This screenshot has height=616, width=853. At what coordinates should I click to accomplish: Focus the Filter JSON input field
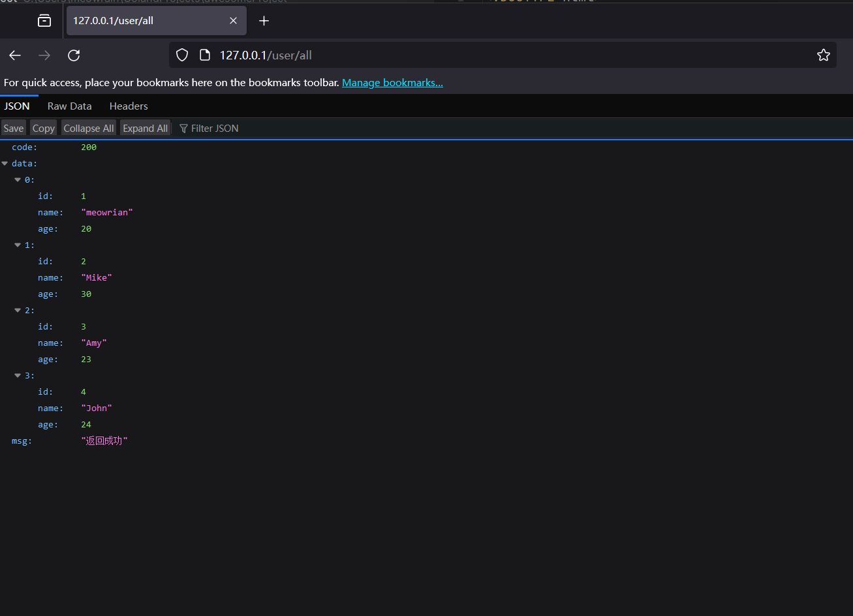tap(214, 129)
